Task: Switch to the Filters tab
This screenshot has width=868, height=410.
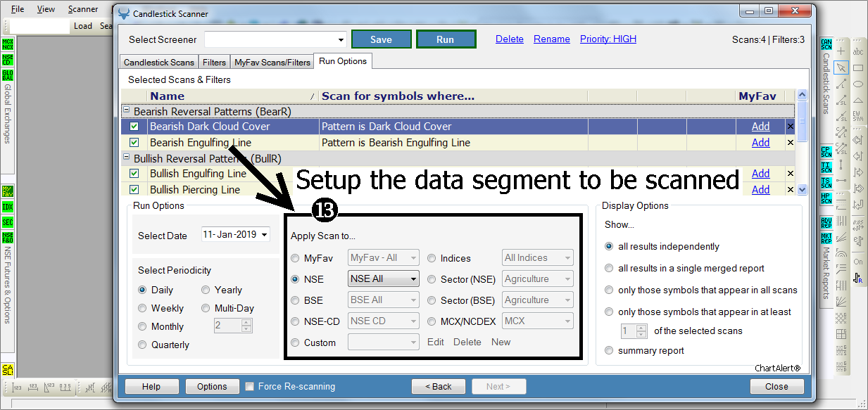Action: 215,63
